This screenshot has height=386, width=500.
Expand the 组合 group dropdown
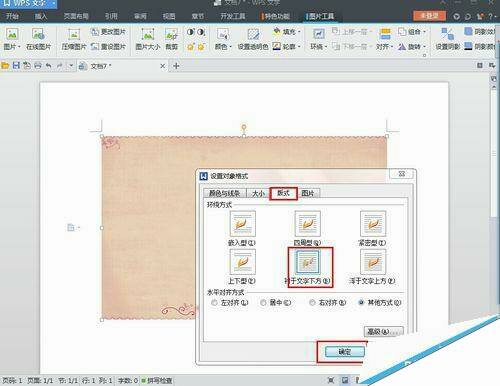(x=424, y=32)
